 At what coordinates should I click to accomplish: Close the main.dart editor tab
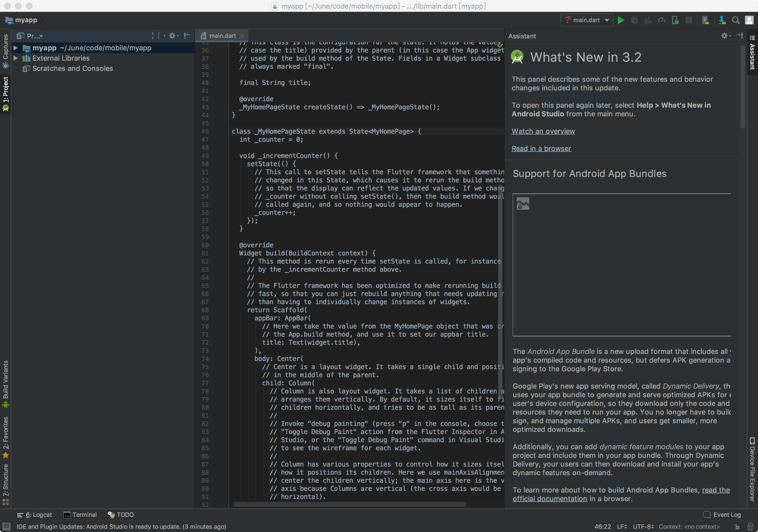click(242, 36)
